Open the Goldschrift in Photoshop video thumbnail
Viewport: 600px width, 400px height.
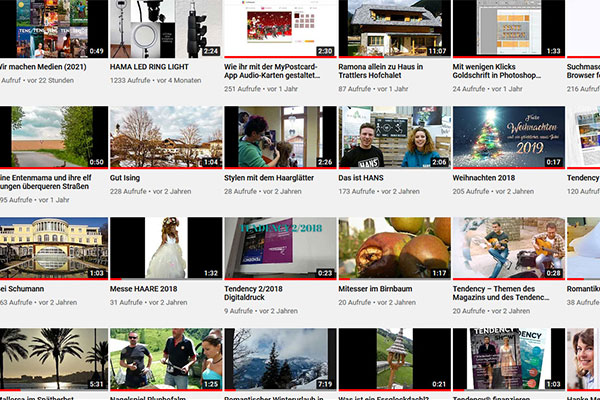tap(509, 29)
